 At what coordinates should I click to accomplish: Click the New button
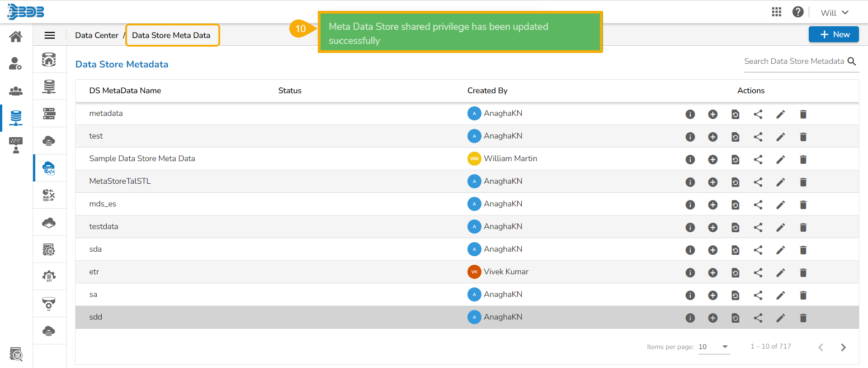coord(834,34)
